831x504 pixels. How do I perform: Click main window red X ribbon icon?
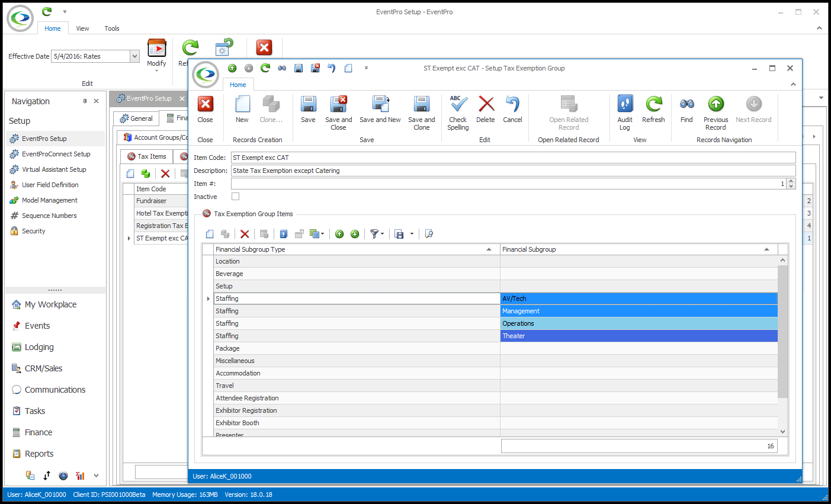[264, 47]
